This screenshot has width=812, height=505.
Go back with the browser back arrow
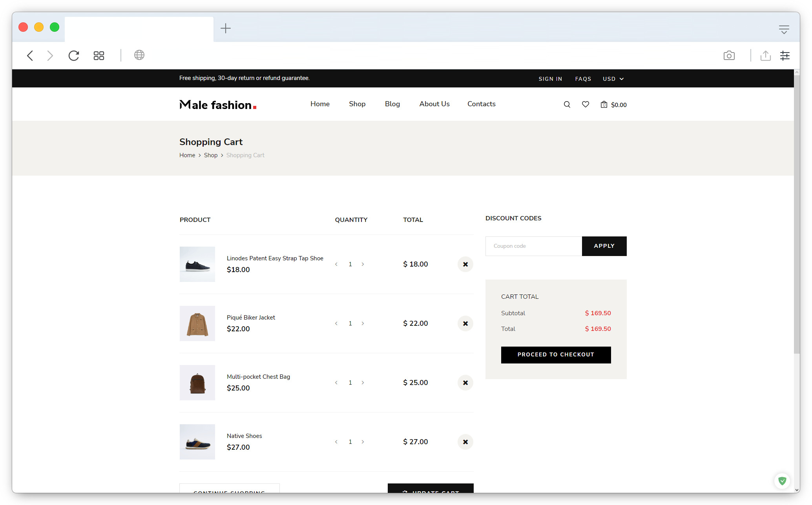coord(30,56)
